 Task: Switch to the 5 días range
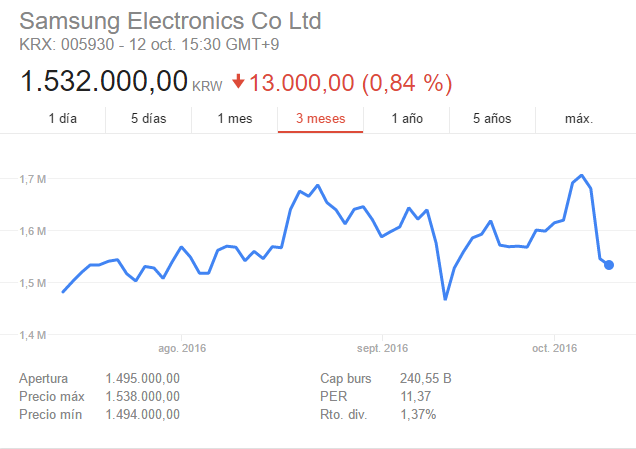(148, 119)
